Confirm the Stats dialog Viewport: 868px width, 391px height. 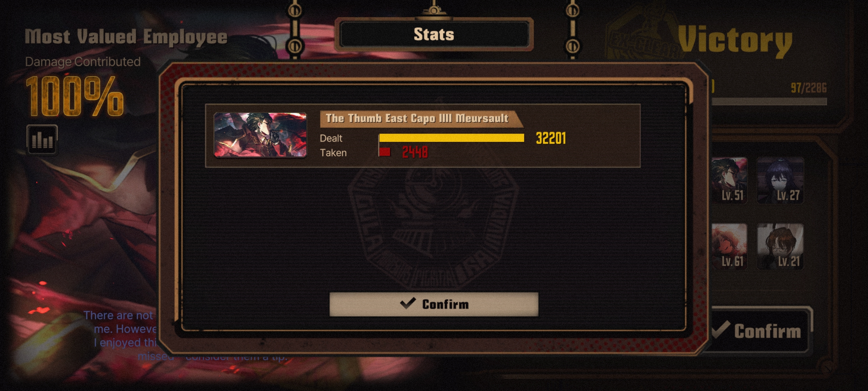click(434, 304)
